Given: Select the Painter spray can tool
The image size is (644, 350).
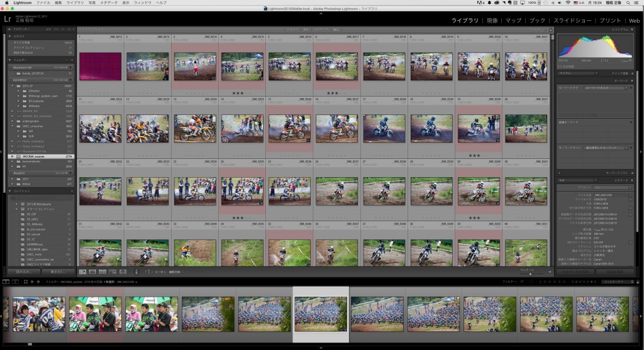Looking at the screenshot, I should (136, 272).
